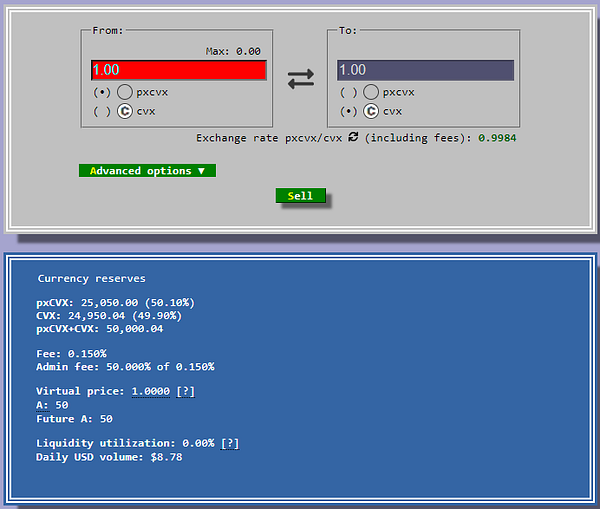Select the pxcvx radio button under To
Image resolution: width=600 pixels, height=509 pixels.
click(x=349, y=92)
